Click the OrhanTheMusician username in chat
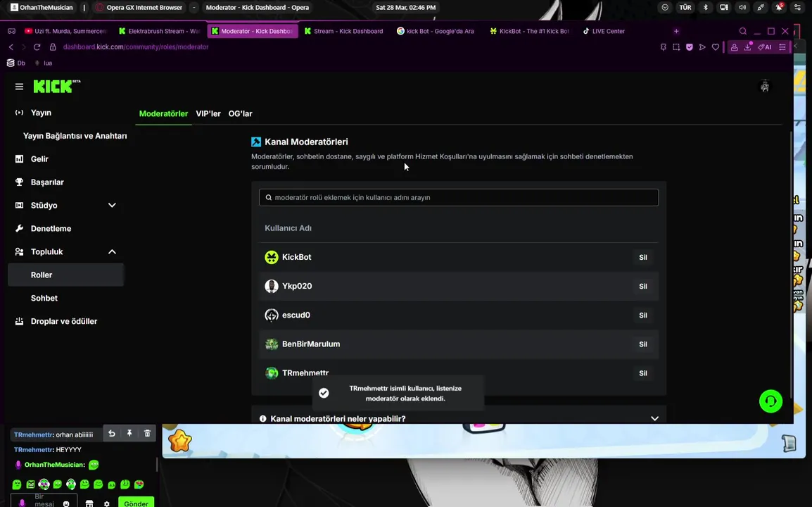Image resolution: width=812 pixels, height=507 pixels. [54, 465]
